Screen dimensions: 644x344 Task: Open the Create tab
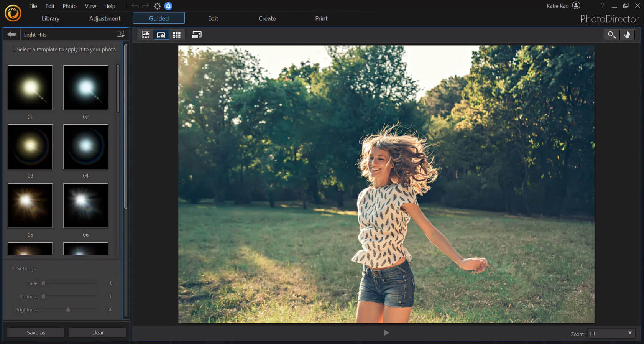click(267, 18)
